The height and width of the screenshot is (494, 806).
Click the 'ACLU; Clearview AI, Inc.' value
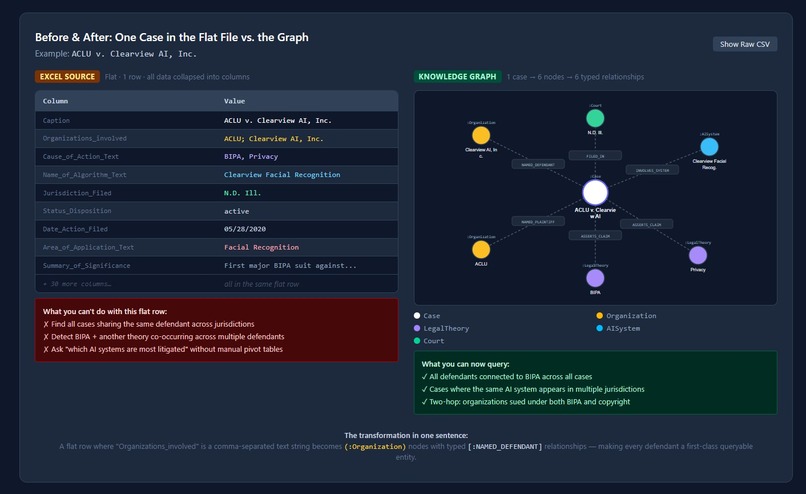[x=273, y=139]
